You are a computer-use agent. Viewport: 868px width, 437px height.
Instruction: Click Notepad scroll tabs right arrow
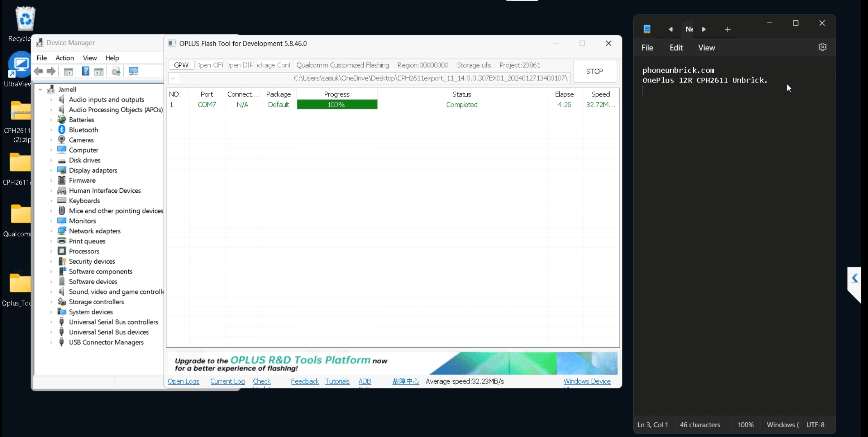click(x=704, y=29)
